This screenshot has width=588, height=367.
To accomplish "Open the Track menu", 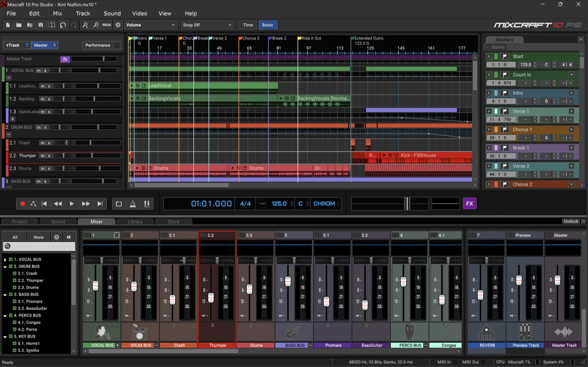I will click(x=82, y=13).
